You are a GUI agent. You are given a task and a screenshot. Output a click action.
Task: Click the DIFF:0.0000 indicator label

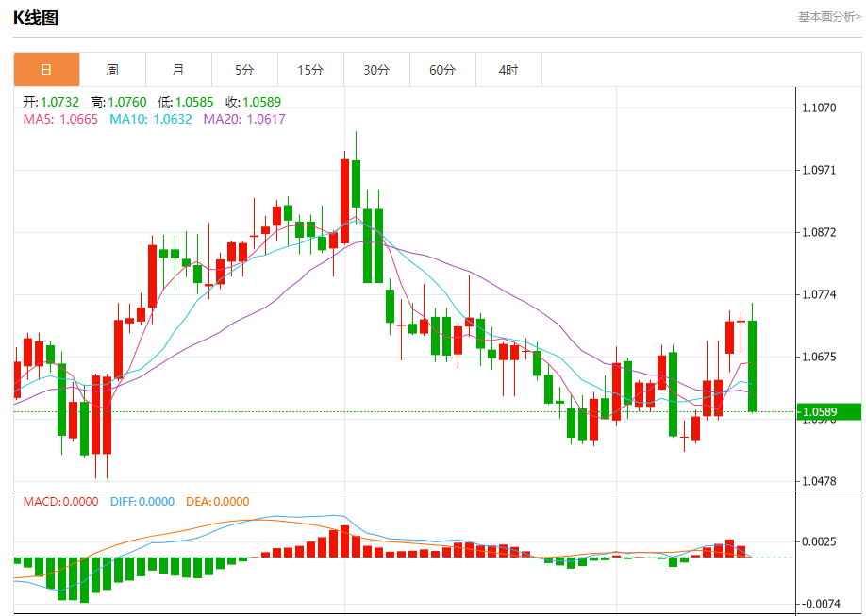pyautogui.click(x=142, y=502)
